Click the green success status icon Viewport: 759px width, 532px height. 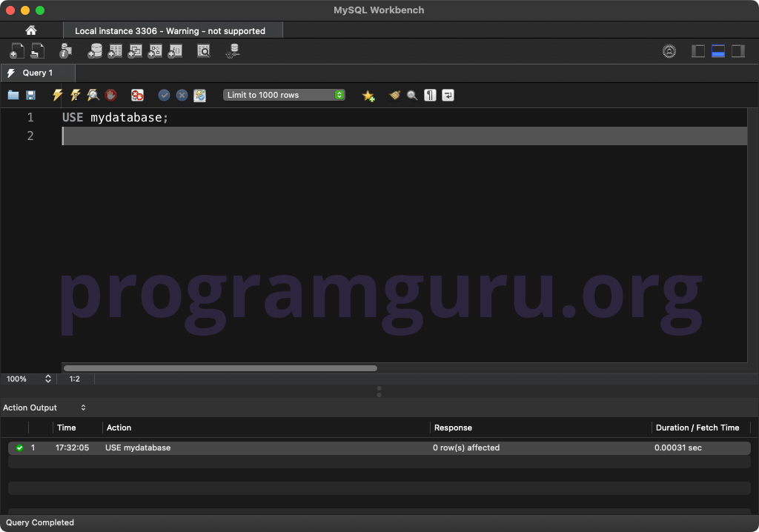tap(19, 448)
